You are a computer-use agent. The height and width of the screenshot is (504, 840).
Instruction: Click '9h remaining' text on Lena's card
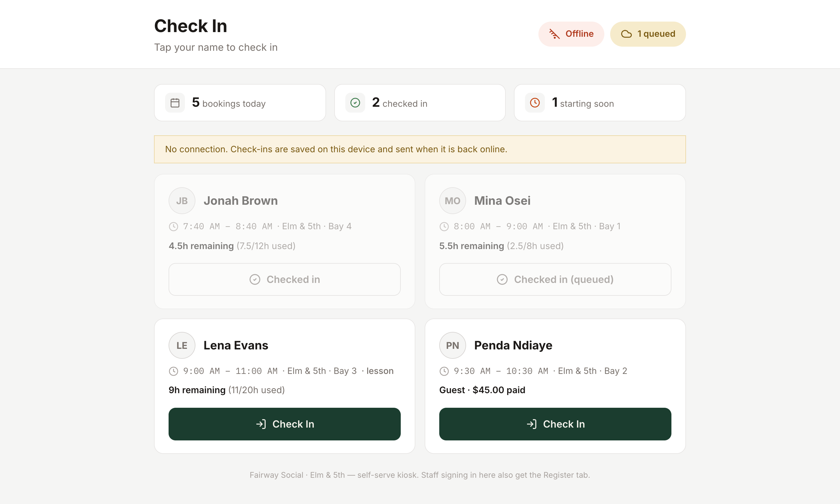coord(197,390)
